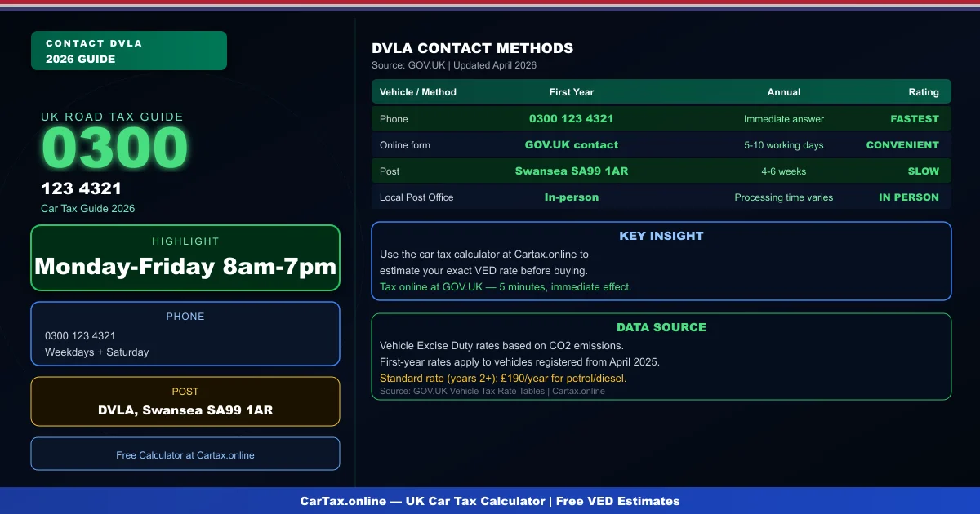Switch to the First Year column header
The image size is (980, 514).
coord(572,91)
